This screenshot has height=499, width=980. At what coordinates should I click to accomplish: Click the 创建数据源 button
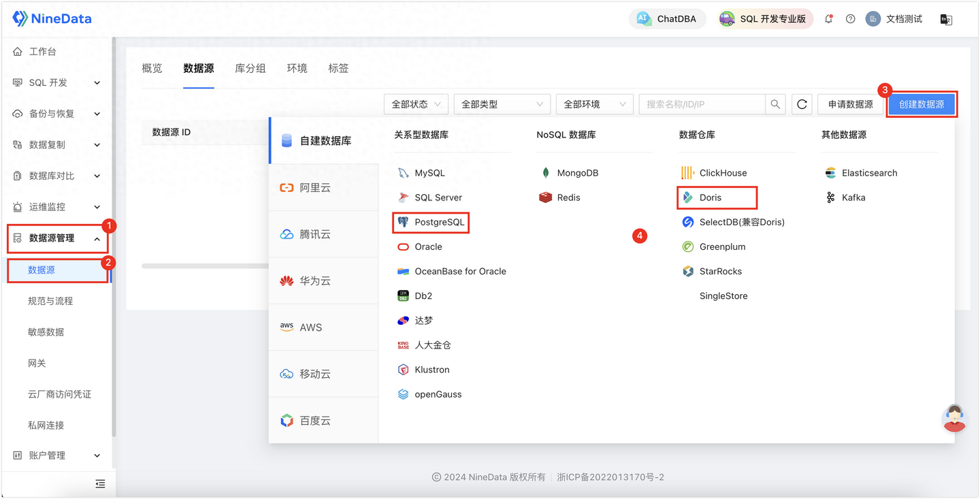click(921, 103)
